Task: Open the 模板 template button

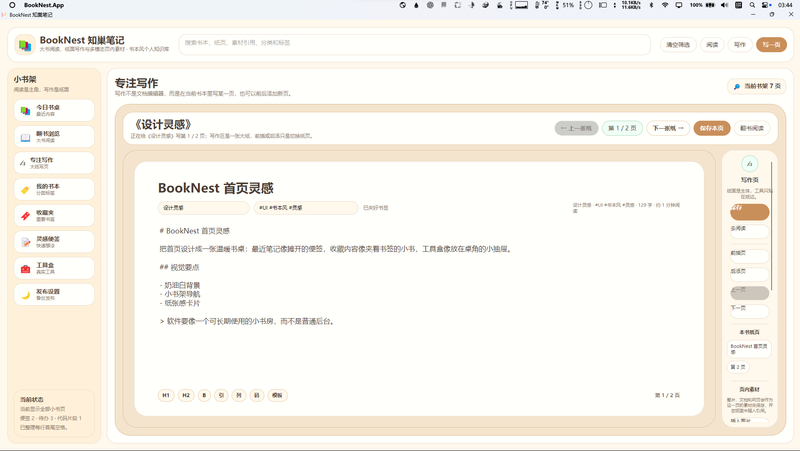Action: point(277,395)
